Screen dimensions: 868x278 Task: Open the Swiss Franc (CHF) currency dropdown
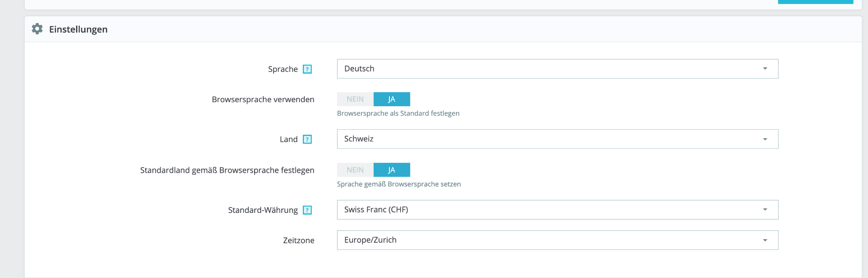[x=557, y=210]
